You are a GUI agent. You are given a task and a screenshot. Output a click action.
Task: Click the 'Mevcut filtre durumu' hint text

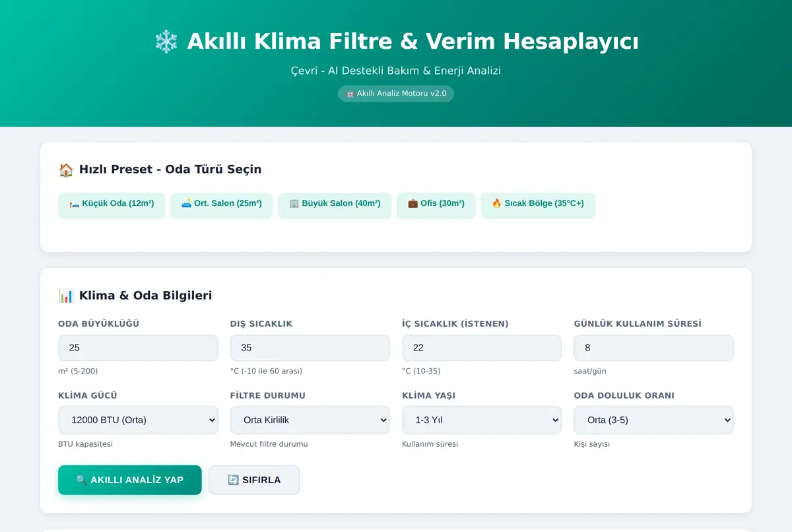point(269,444)
